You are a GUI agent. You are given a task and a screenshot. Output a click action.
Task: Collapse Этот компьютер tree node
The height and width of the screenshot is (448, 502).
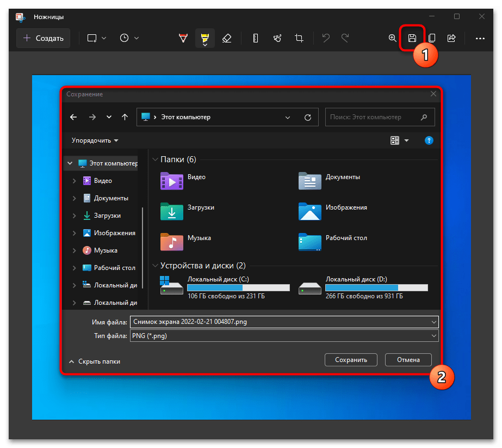pos(70,163)
